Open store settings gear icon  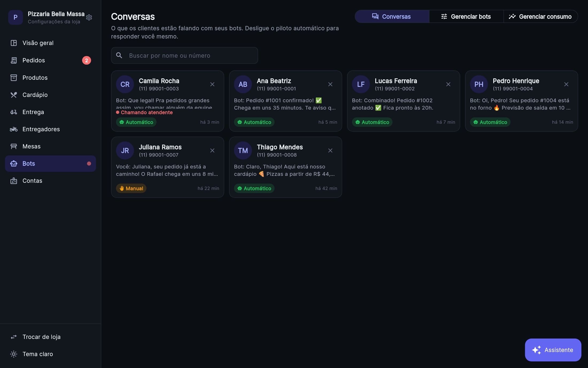click(x=89, y=17)
